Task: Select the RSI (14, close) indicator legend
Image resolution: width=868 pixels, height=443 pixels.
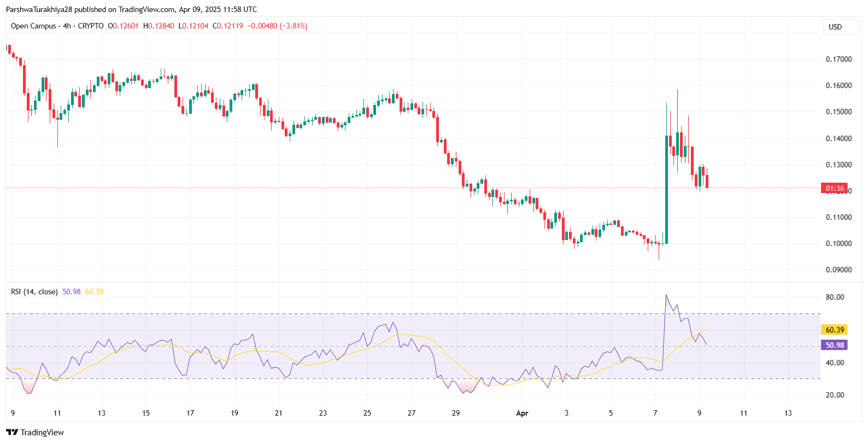Action: [x=34, y=292]
